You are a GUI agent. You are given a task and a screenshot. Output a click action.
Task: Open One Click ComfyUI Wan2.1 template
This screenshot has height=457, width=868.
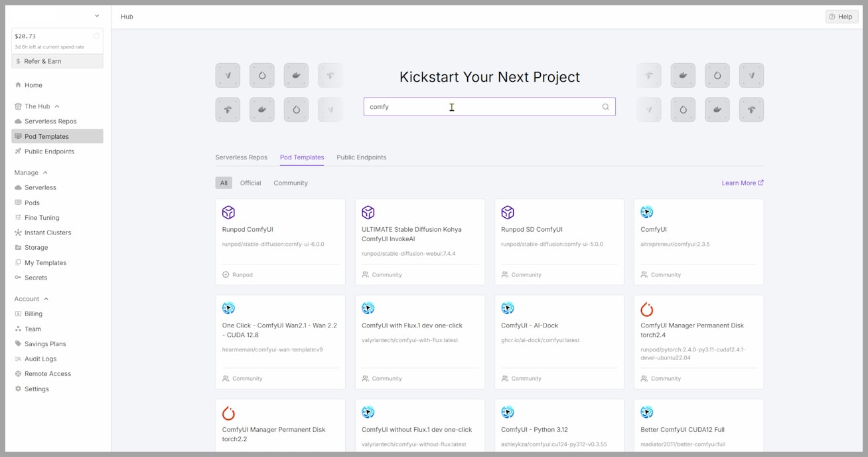click(280, 342)
